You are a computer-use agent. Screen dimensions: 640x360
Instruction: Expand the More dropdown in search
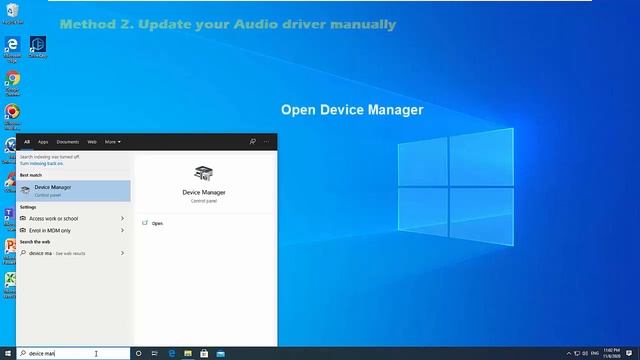[x=113, y=142]
